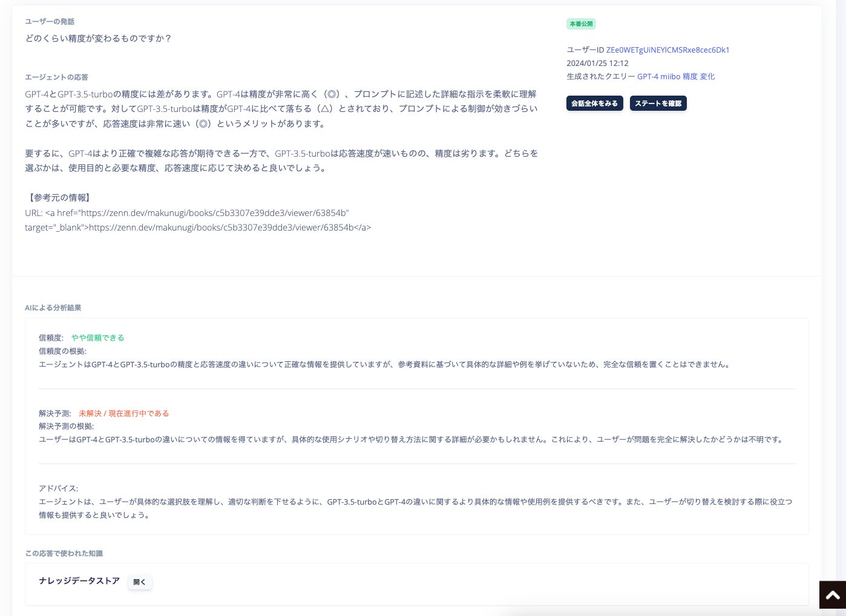The width and height of the screenshot is (846, 616).
Task: Click the reliability reasoning sentence starting エージェントはGPT-4と
Action: [x=385, y=365]
